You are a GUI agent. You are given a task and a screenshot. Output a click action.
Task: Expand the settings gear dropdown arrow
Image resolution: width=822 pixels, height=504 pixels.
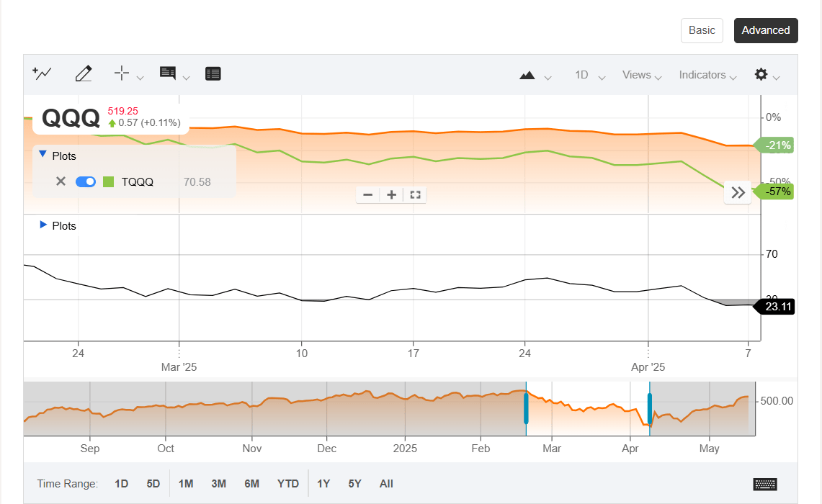coord(777,78)
